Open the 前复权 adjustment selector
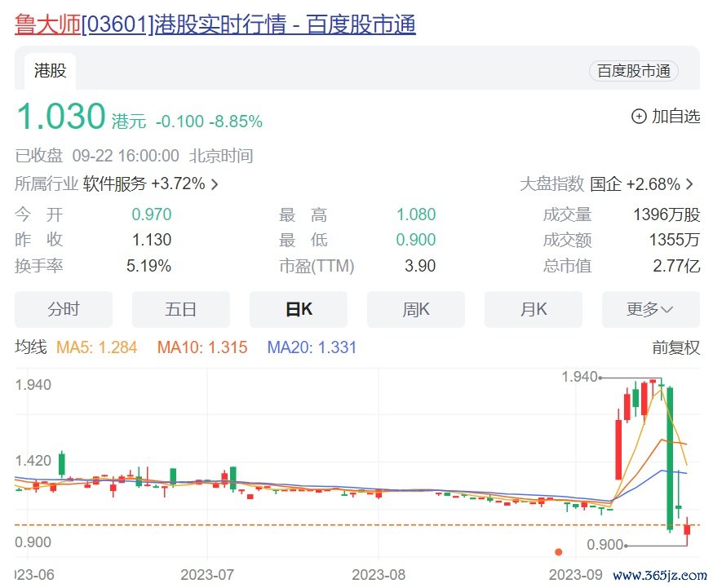 click(x=675, y=347)
